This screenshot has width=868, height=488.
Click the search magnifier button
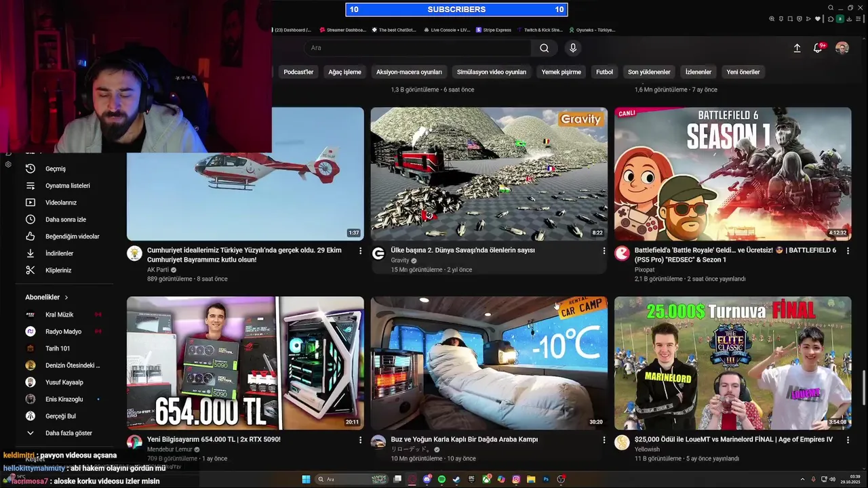coord(544,48)
